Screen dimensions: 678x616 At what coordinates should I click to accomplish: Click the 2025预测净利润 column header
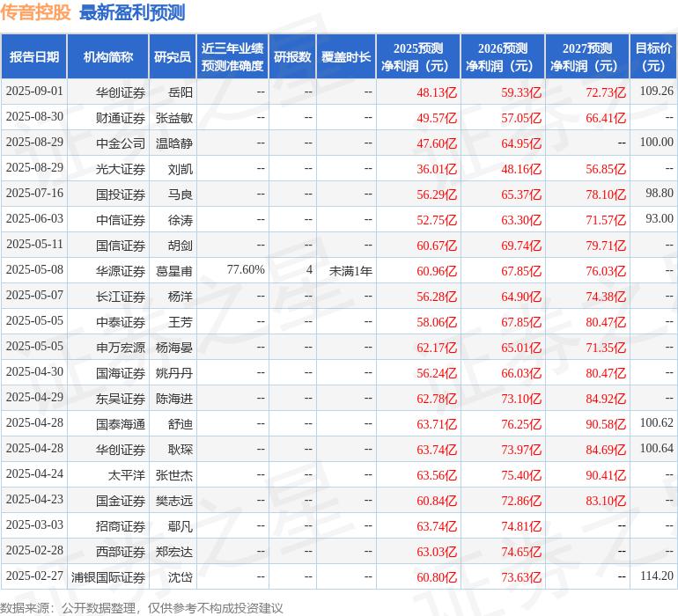(418, 56)
